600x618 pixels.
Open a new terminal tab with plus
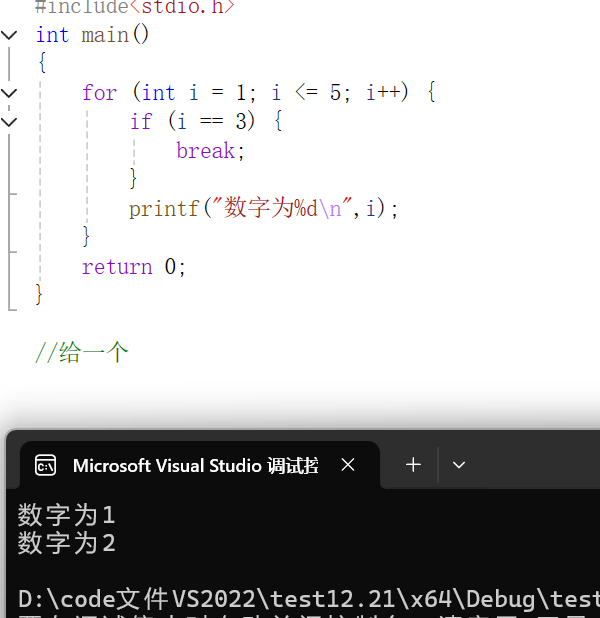413,465
